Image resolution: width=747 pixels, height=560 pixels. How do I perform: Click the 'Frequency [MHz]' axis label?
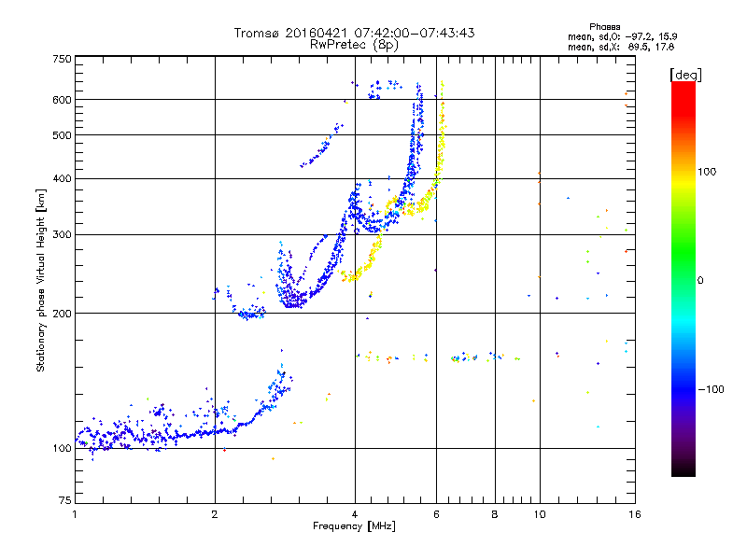(354, 526)
